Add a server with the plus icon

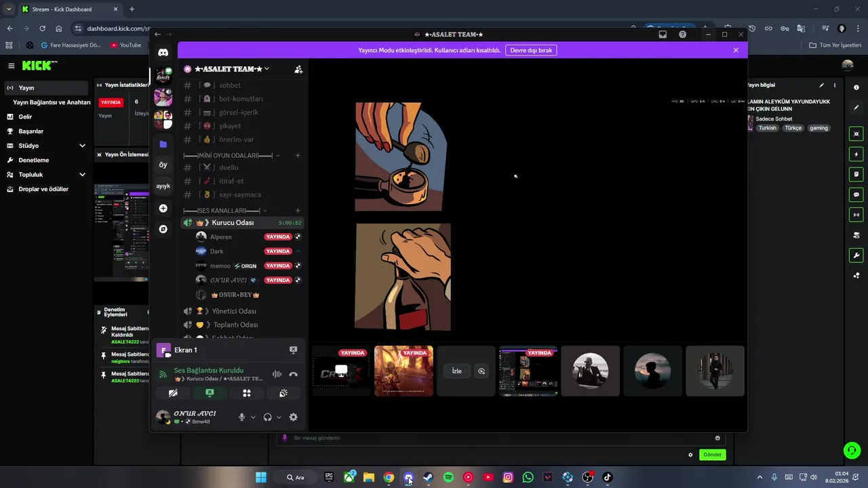click(163, 208)
